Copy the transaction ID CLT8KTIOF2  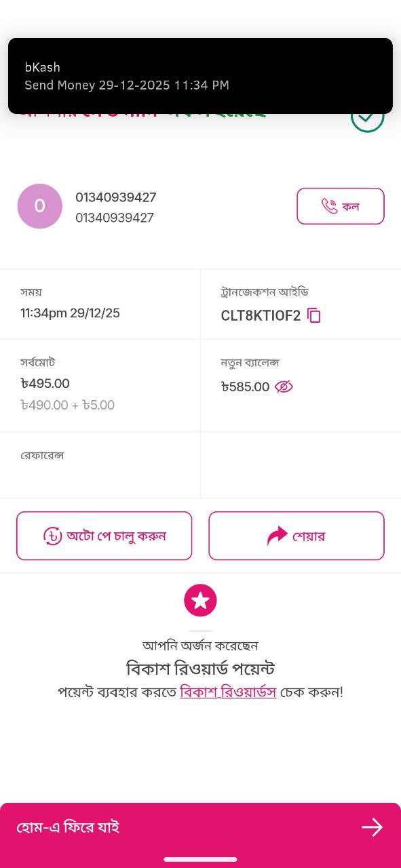coord(313,315)
